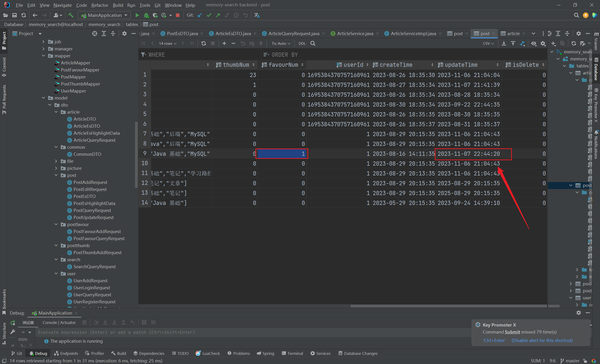The image size is (600, 364).
Task: Expand the picture folder
Action: (x=56, y=168)
